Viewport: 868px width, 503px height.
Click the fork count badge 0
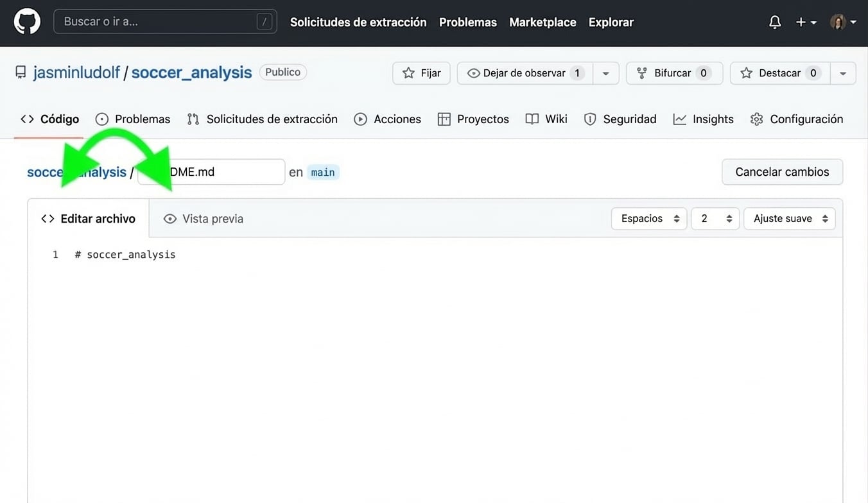[704, 73]
